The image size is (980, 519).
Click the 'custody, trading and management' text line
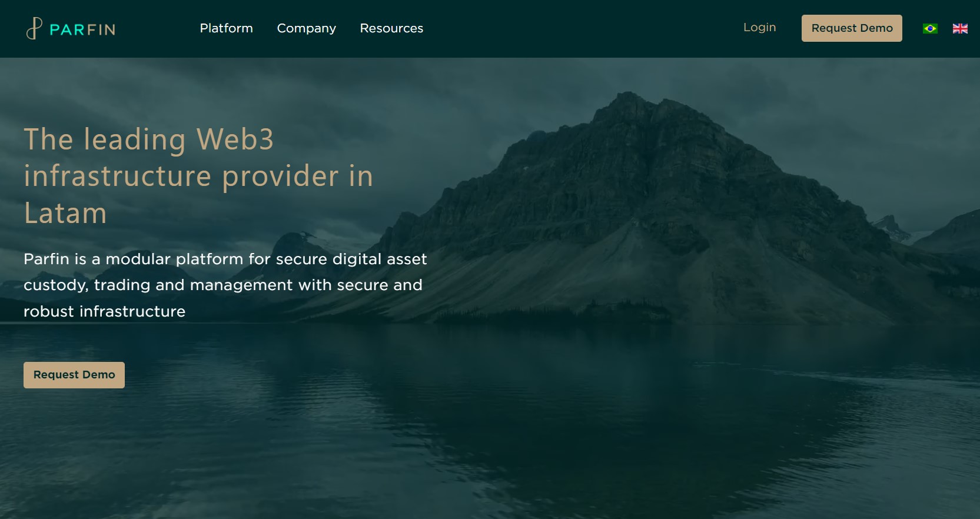[x=223, y=285]
